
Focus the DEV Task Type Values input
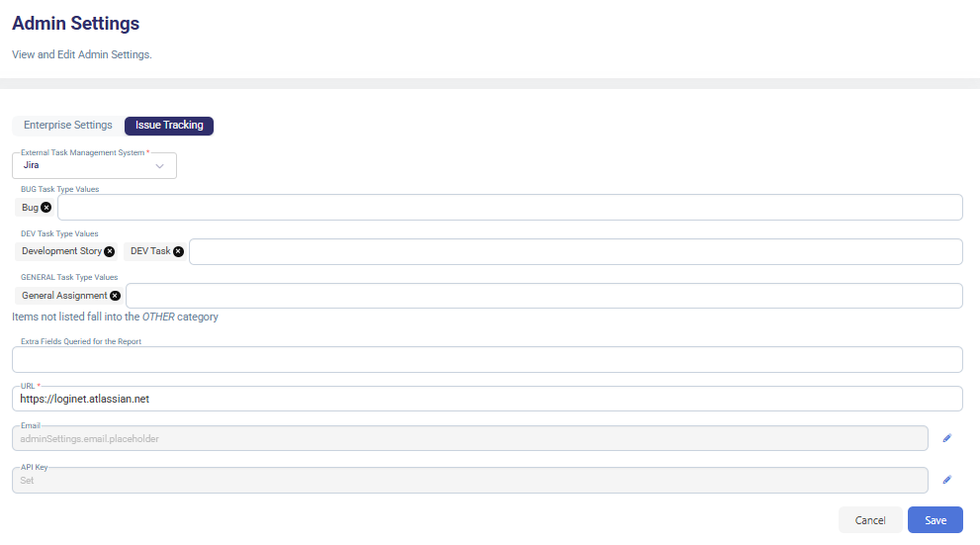(x=575, y=251)
